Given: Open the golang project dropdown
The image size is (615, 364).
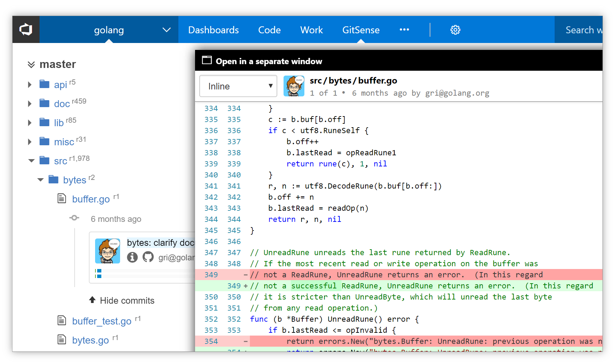Looking at the screenshot, I should point(109,29).
